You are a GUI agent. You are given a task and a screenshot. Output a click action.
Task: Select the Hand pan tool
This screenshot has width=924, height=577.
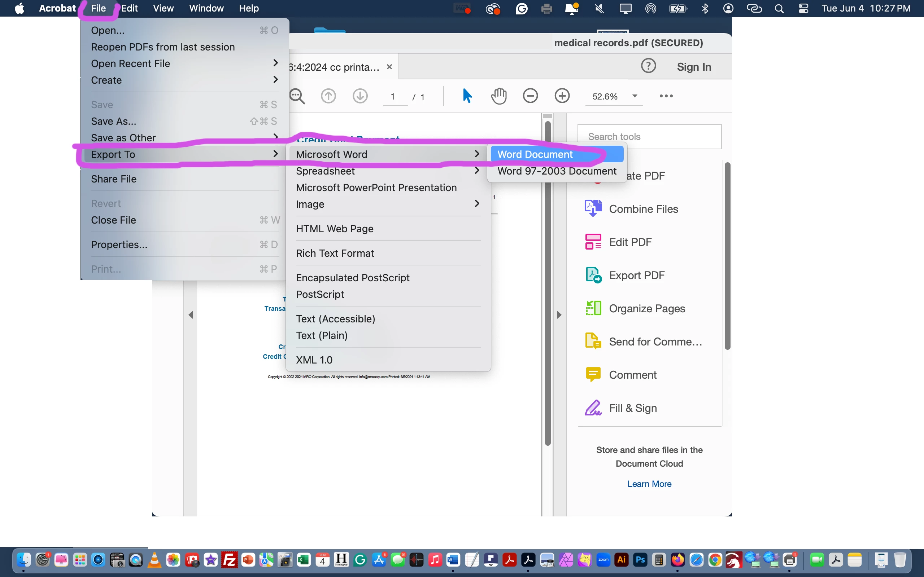[x=499, y=96]
